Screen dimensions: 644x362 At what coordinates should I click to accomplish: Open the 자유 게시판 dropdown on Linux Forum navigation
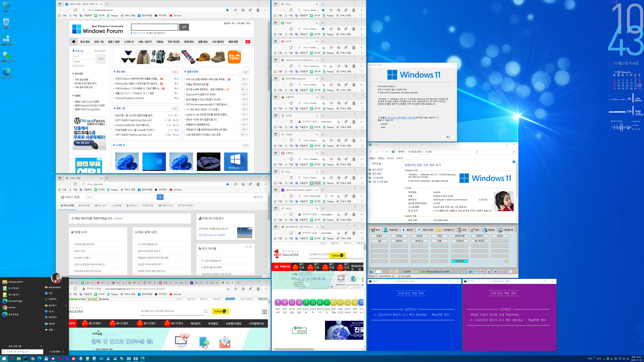(185, 205)
